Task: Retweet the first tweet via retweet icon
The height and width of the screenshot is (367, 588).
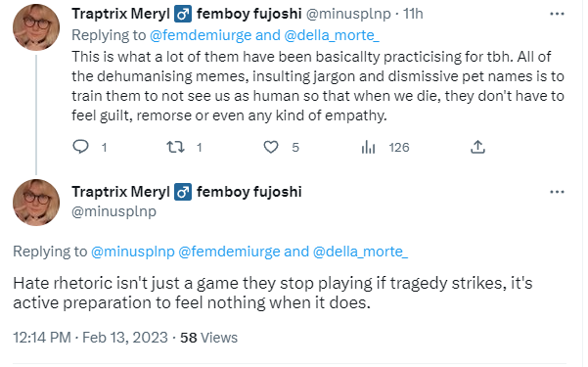Action: [175, 147]
